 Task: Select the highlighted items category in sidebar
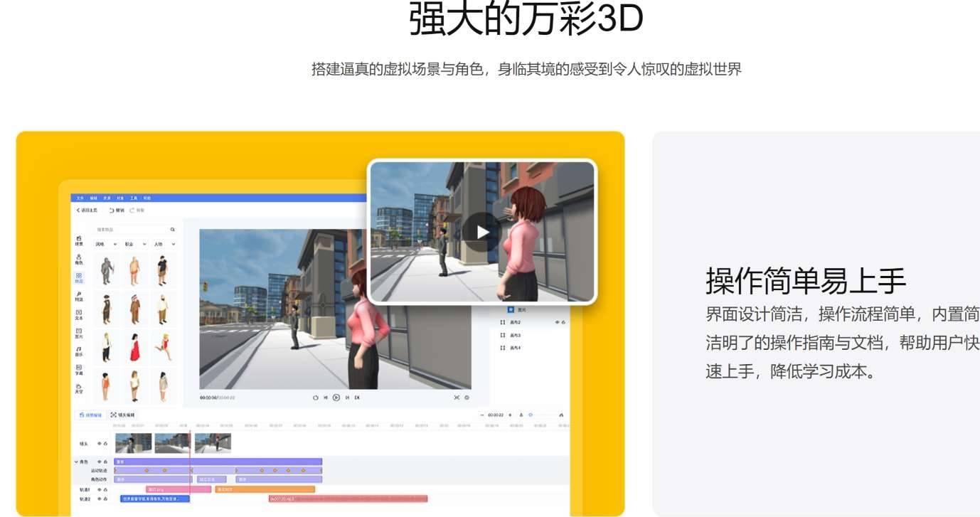(x=79, y=277)
